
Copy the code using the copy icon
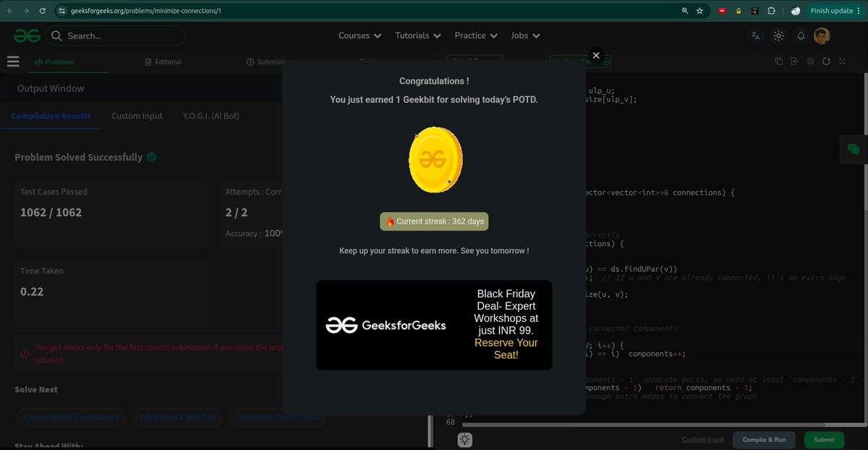tap(779, 61)
